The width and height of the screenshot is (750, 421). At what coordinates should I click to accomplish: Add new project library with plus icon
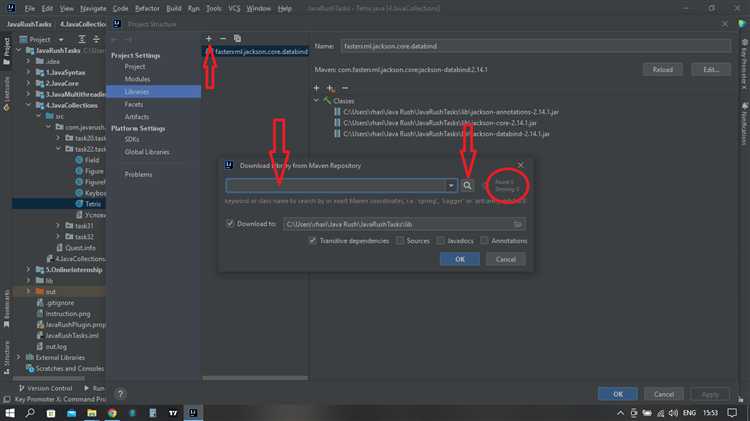coord(209,38)
